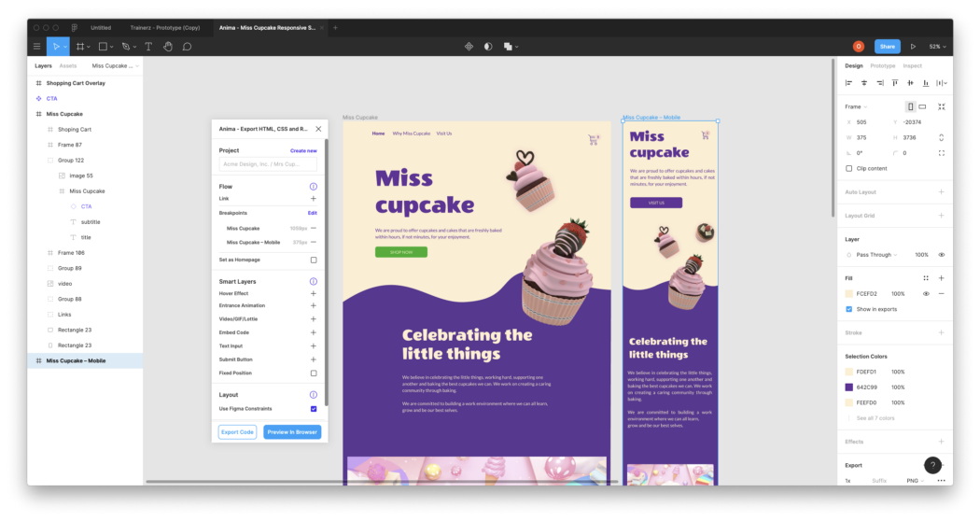Toggle fill FCEFD2 visibility eye
Screen dimensions: 980x521
pyautogui.click(x=926, y=293)
